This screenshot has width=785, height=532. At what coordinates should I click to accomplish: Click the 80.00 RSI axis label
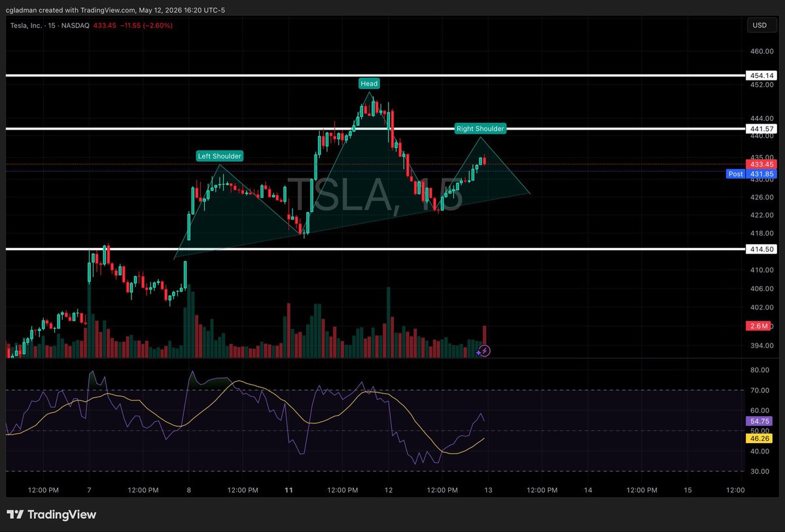click(759, 370)
